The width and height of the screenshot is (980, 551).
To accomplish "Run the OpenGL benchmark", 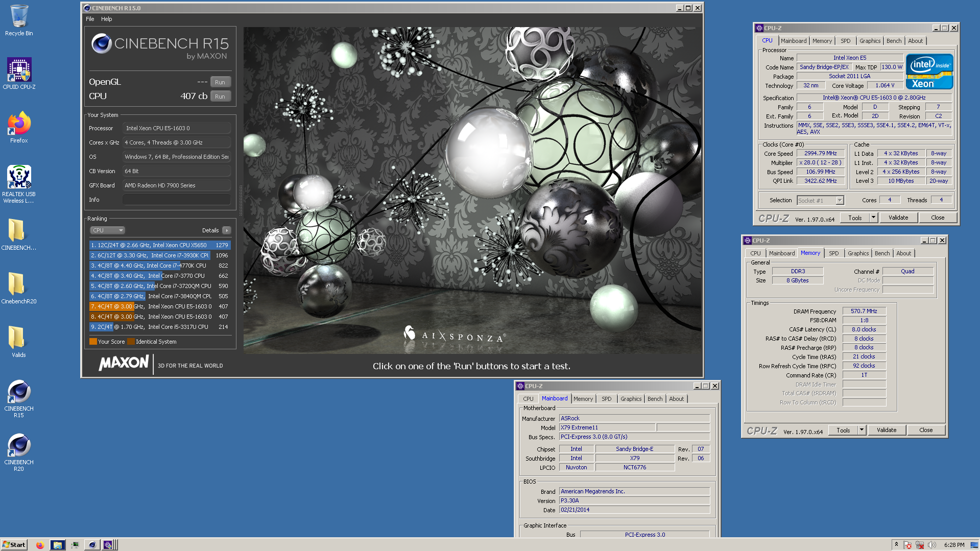I will [x=220, y=82].
